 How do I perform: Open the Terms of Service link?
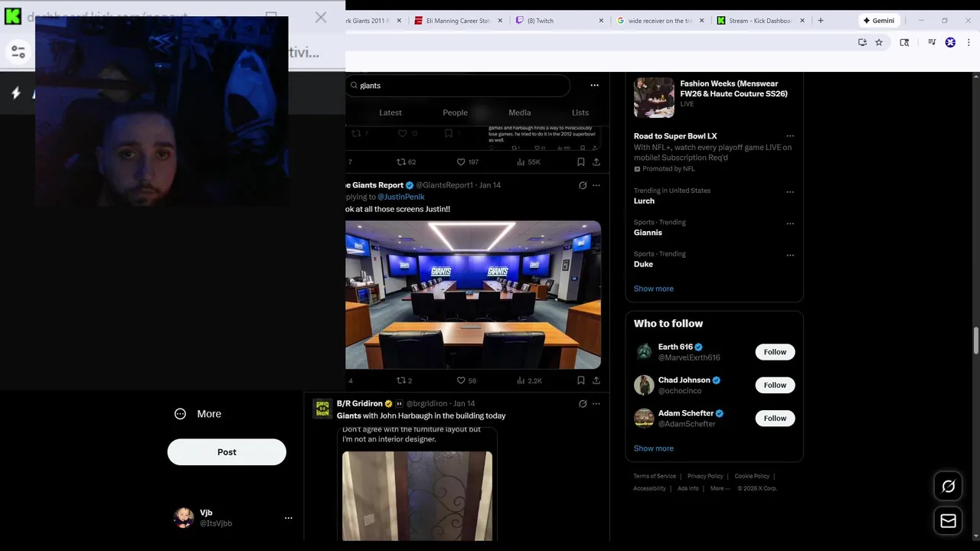pos(655,476)
